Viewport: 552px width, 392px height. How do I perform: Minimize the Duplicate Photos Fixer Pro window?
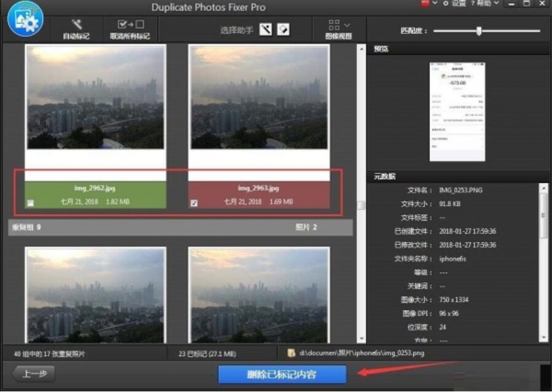tap(512, 4)
